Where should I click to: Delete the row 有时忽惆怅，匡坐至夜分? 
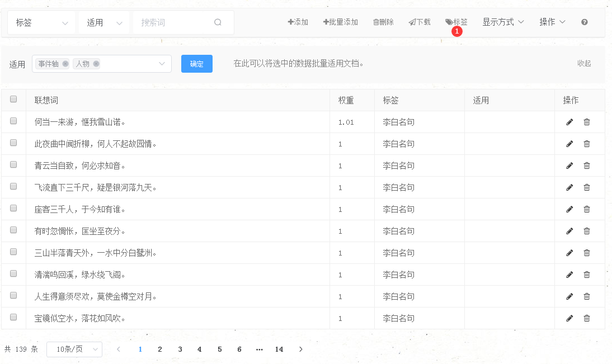(x=587, y=231)
